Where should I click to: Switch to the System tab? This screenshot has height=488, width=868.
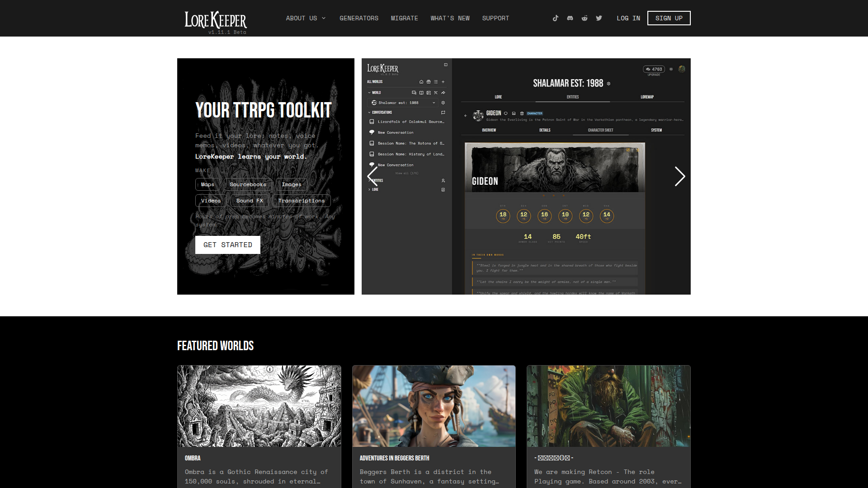pos(656,130)
